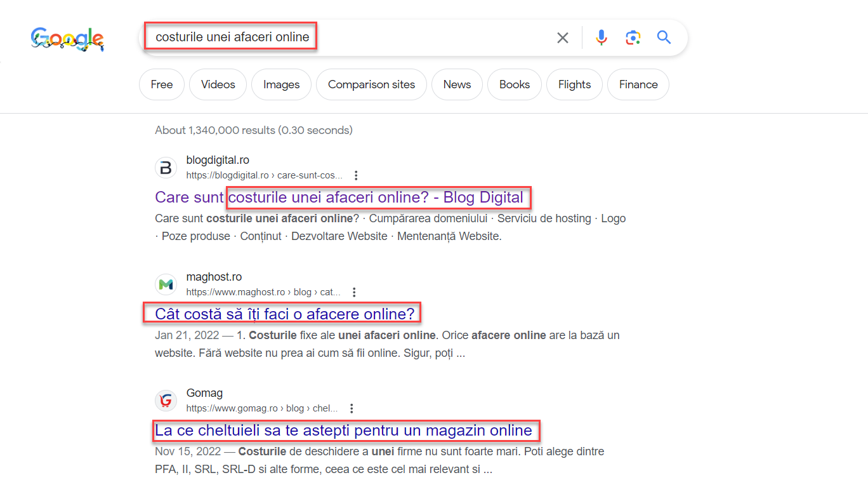
Task: Click the blue magnifier search icon
Action: click(x=664, y=37)
